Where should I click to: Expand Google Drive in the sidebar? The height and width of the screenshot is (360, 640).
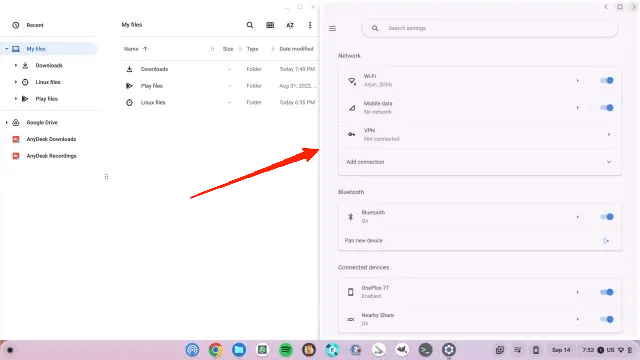point(7,122)
